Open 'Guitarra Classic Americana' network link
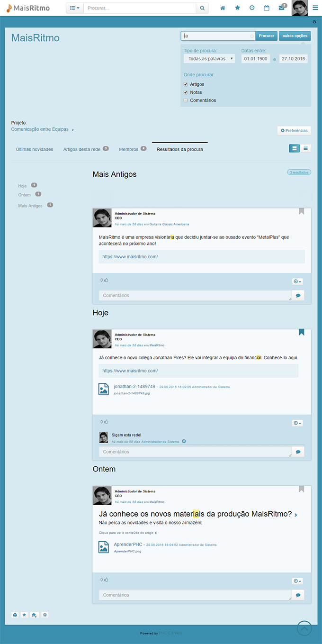The image size is (322, 644). click(x=169, y=224)
